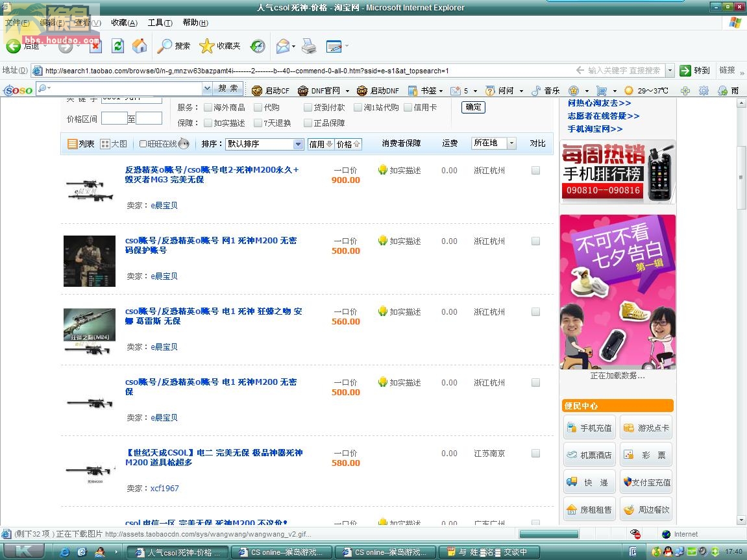Sort by 信用 credit descending
The width and height of the screenshot is (747, 560).
coord(321,144)
